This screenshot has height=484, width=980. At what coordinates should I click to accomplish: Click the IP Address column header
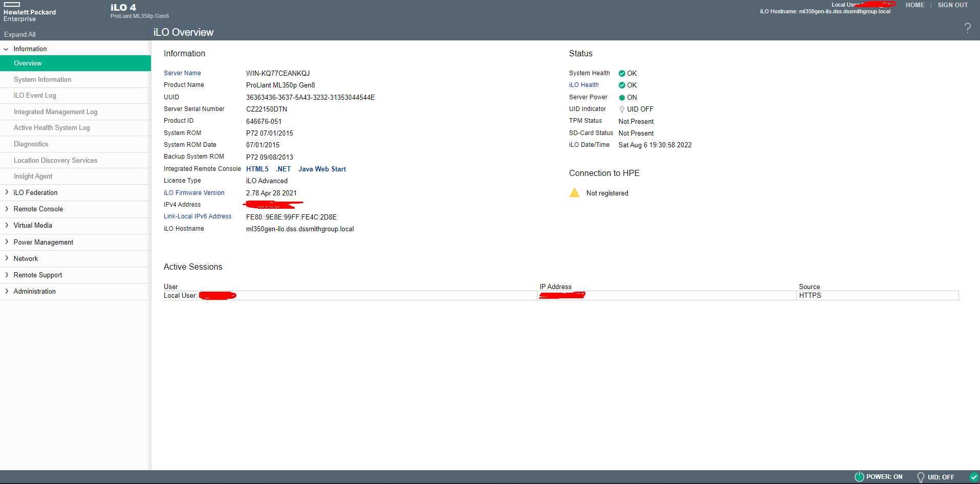(x=555, y=287)
